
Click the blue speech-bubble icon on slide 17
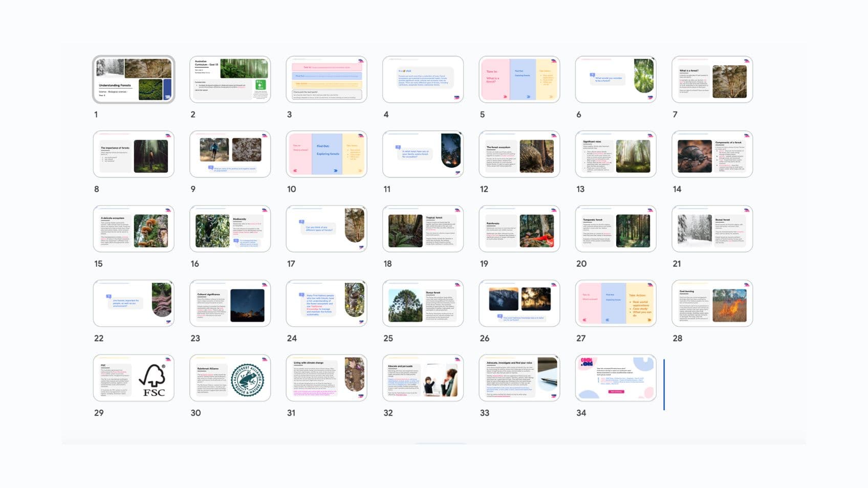(301, 221)
